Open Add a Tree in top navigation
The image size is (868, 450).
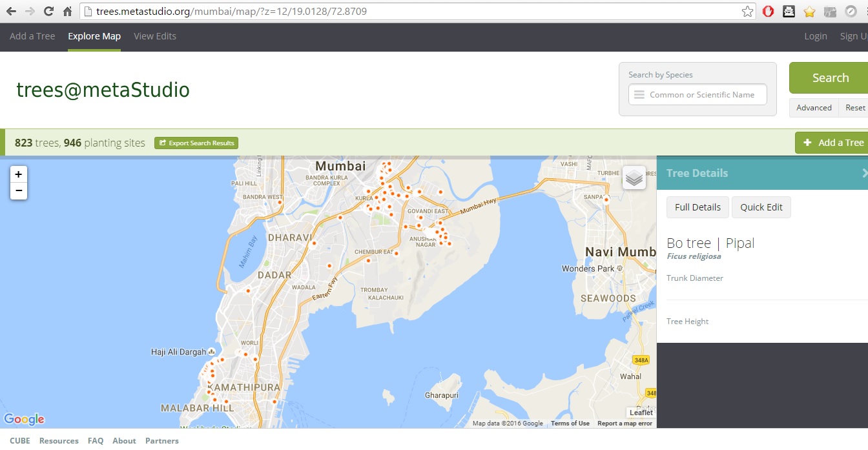[32, 36]
